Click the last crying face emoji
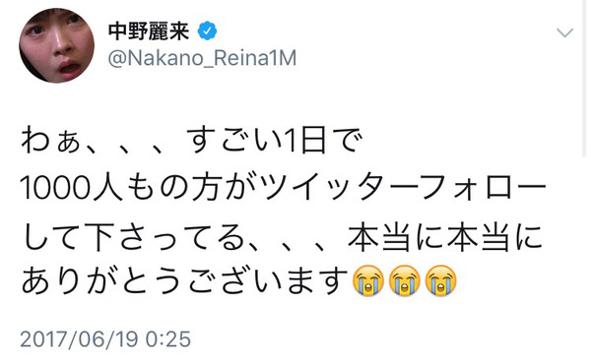Screen dimensions: 591x364 coord(441,280)
